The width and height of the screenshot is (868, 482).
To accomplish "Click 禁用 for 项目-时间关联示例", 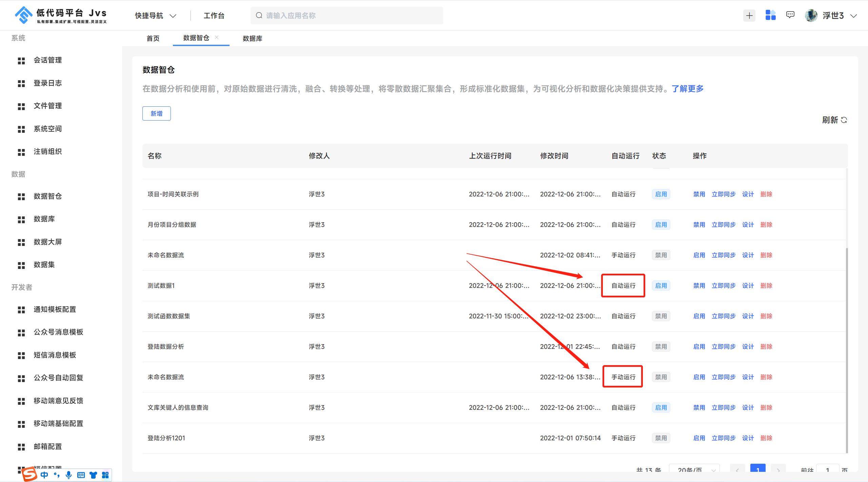I will (699, 194).
